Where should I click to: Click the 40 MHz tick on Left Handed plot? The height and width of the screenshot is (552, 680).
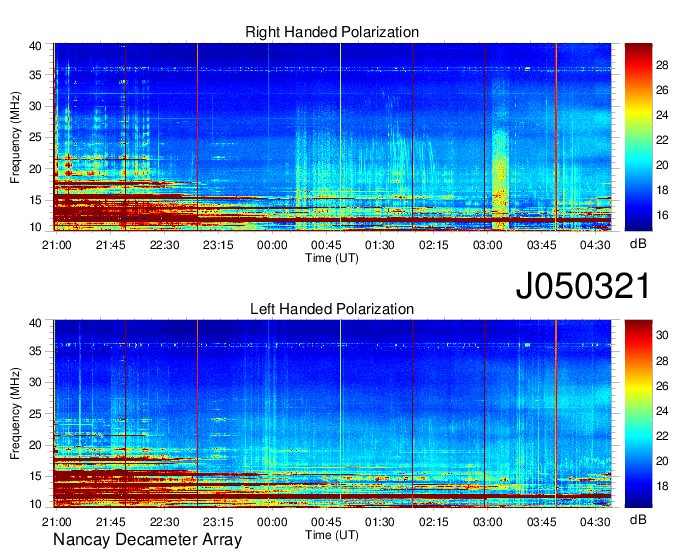[35, 322]
